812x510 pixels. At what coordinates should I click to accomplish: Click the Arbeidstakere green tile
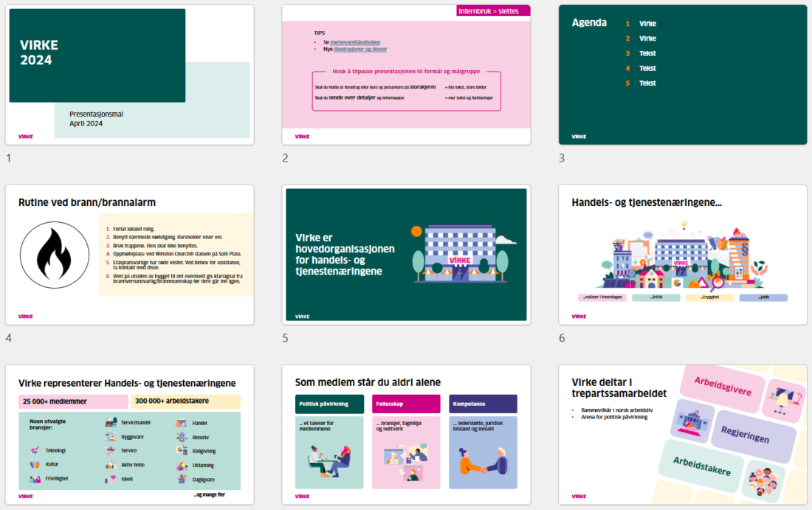click(x=702, y=466)
